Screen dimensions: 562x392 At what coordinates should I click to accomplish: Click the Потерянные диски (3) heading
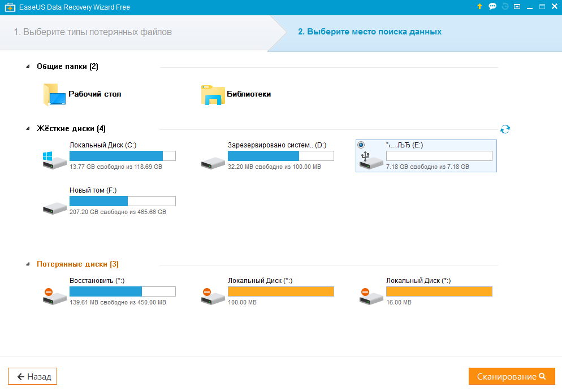click(77, 264)
